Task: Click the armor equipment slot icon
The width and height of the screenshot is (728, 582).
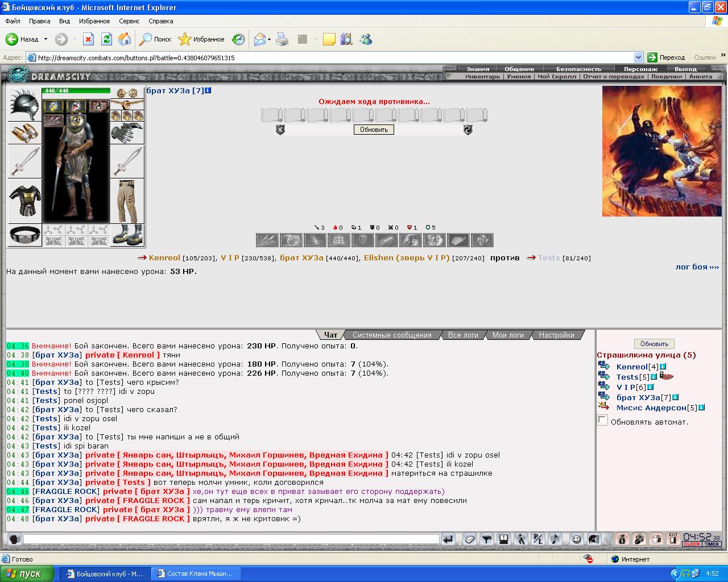Action: click(x=24, y=201)
